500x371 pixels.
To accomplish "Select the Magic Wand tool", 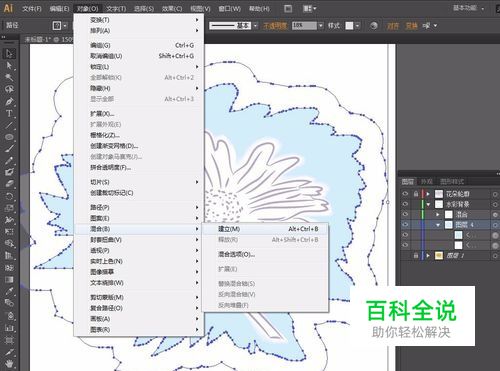I will point(9,77).
